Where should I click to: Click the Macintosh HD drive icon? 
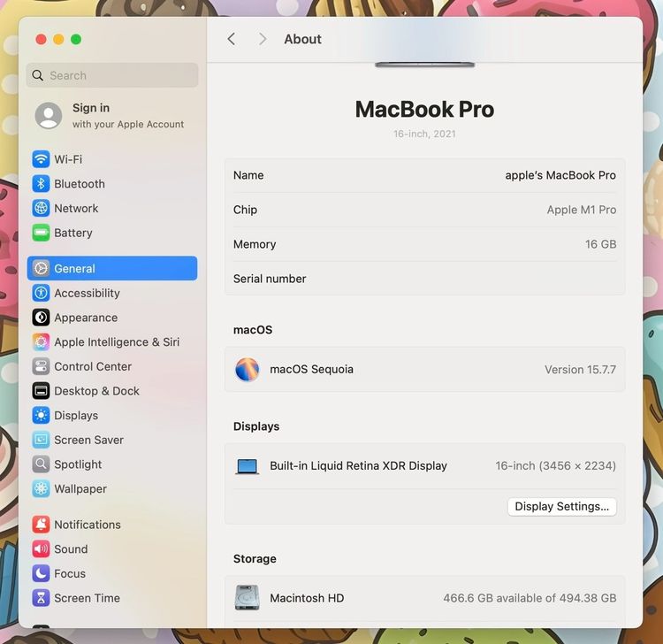[247, 597]
